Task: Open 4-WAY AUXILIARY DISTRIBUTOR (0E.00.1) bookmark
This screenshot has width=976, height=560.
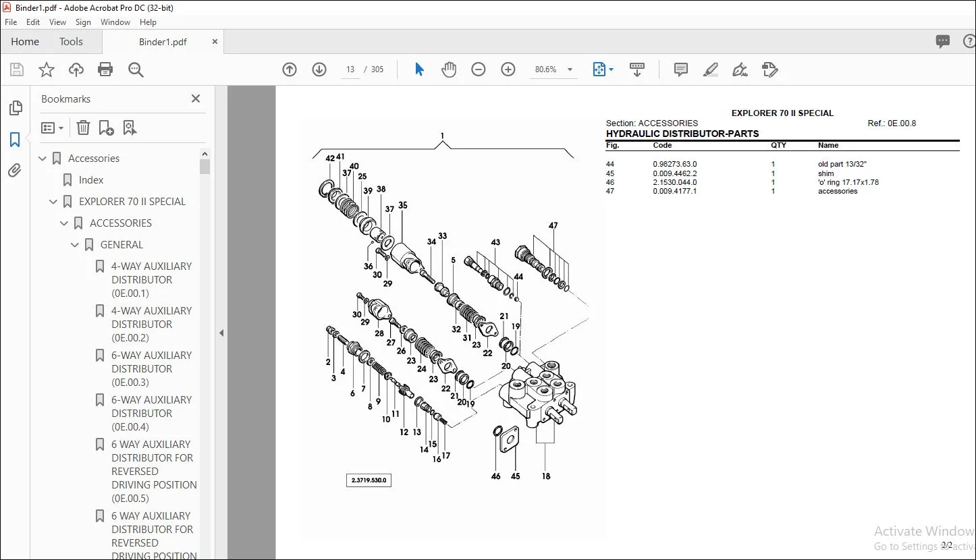Action: point(152,280)
